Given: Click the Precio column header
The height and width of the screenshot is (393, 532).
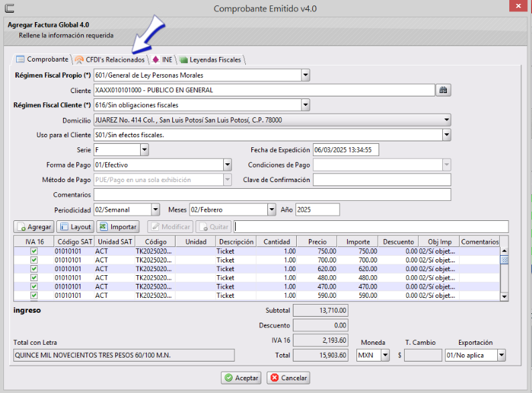Looking at the screenshot, I should click(x=317, y=242).
